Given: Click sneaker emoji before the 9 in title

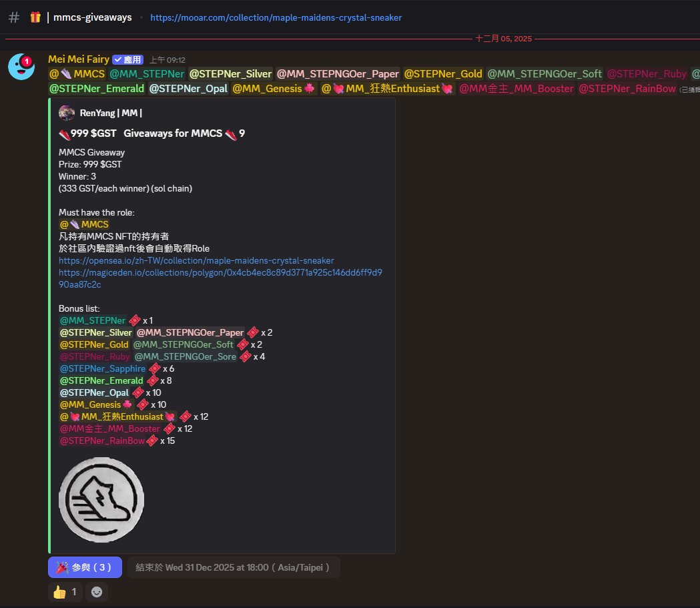Looking at the screenshot, I should [x=231, y=134].
